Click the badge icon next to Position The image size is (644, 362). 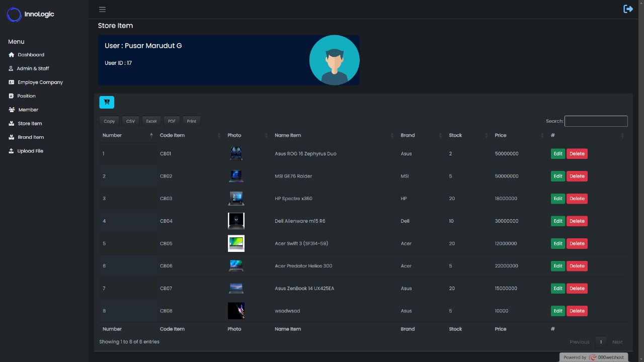pyautogui.click(x=12, y=96)
